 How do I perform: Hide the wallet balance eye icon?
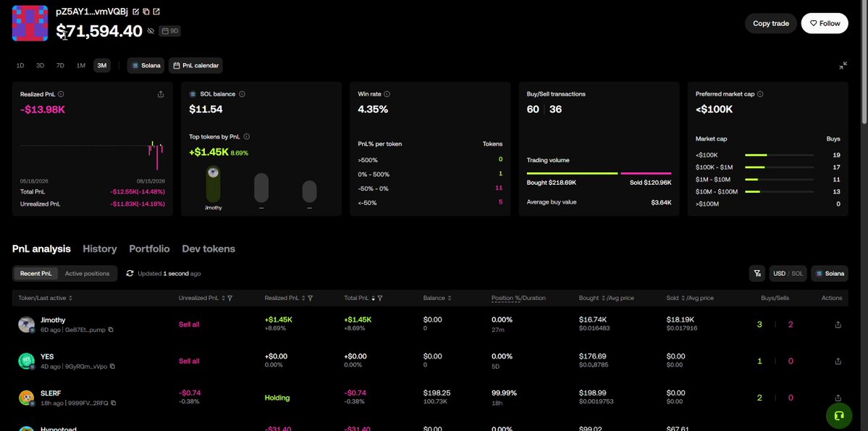coord(151,32)
